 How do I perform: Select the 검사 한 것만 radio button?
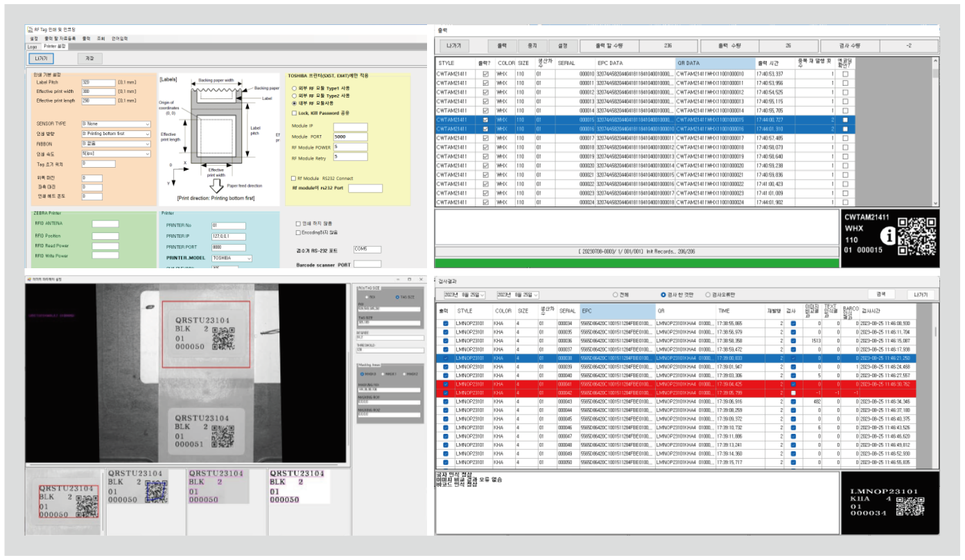point(663,295)
